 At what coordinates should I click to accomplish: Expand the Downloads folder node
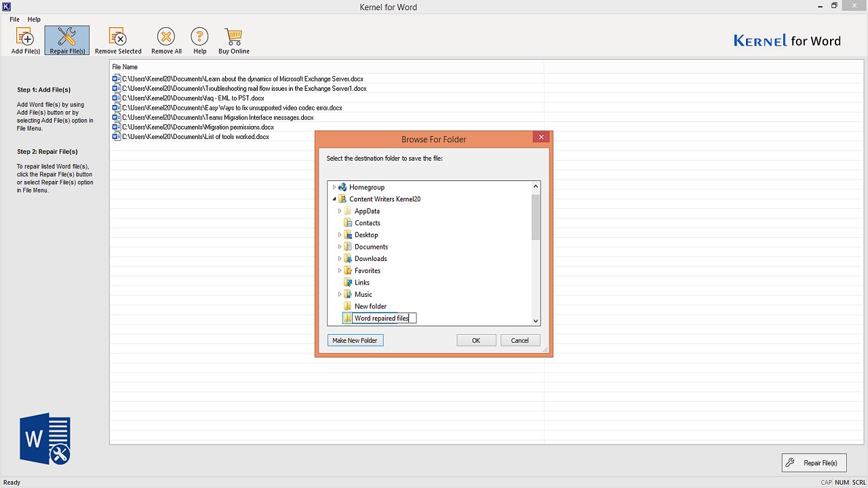(x=340, y=258)
